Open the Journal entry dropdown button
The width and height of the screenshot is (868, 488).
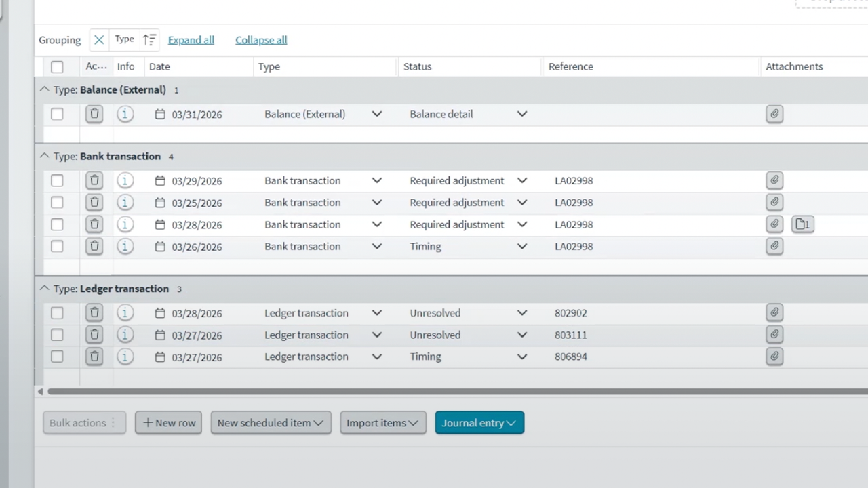[x=479, y=423]
